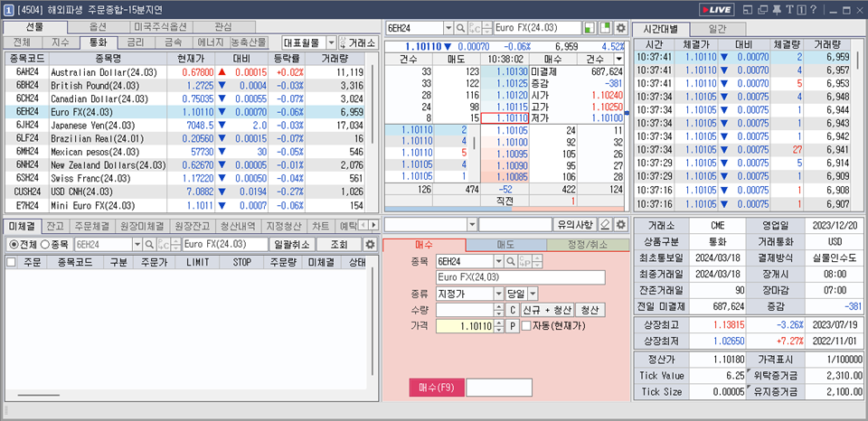Click the second green layout icon beside Euro FX name
Image resolution: width=868 pixels, height=421 pixels.
click(606, 27)
